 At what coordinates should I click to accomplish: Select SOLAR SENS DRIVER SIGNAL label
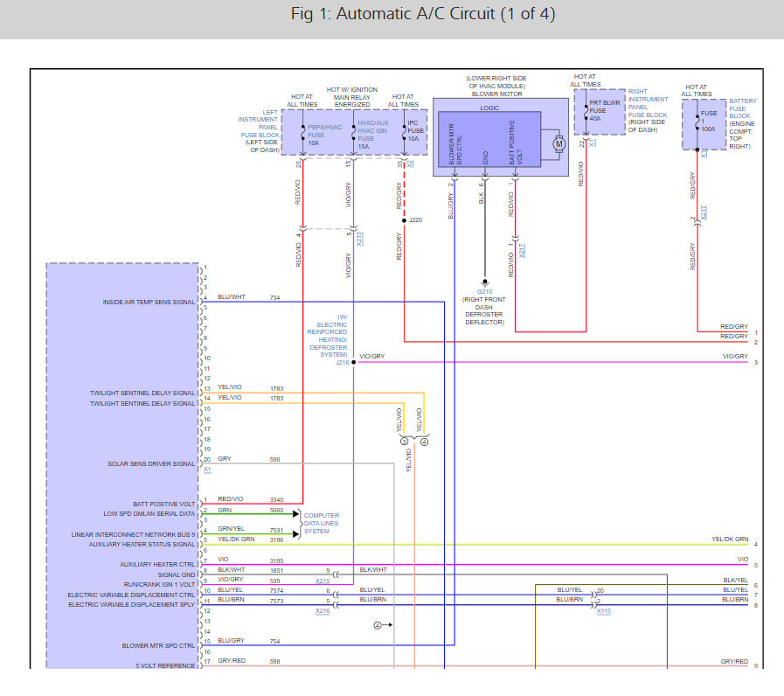click(x=151, y=464)
